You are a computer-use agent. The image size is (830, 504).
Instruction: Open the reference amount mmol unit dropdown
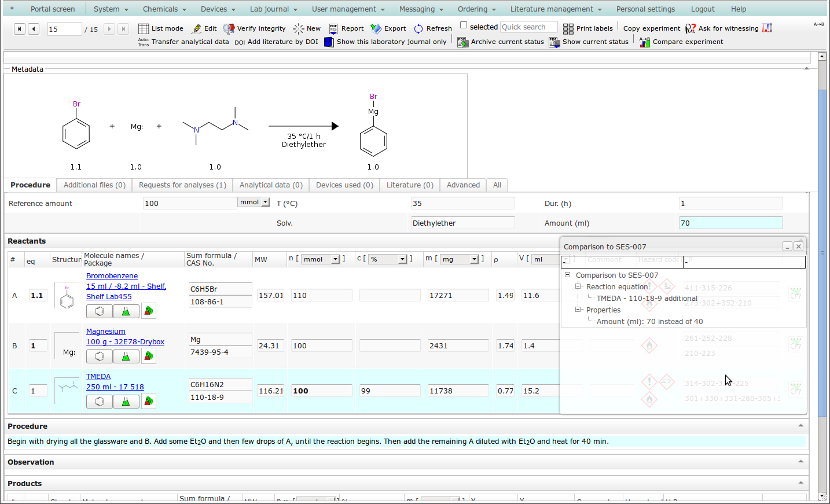pyautogui.click(x=265, y=203)
